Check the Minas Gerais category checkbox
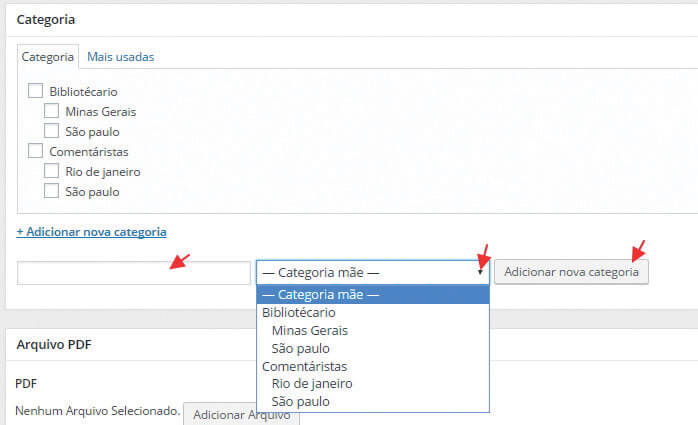Screen dimensions: 698x425 coord(52,111)
